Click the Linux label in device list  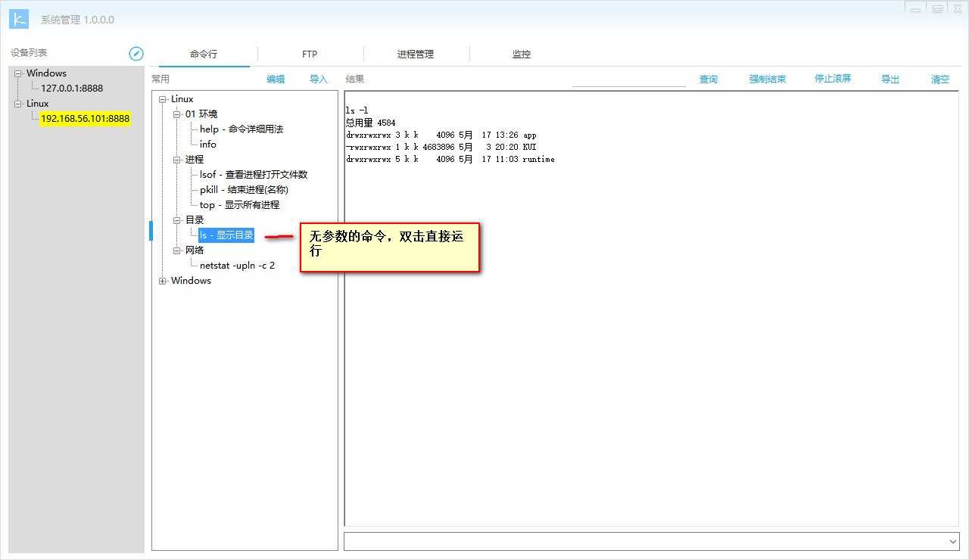(x=37, y=104)
